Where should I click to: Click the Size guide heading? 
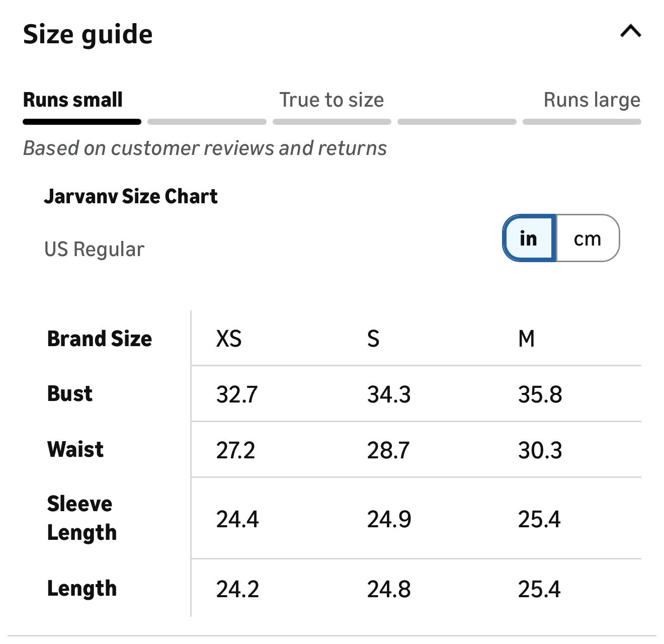88,34
